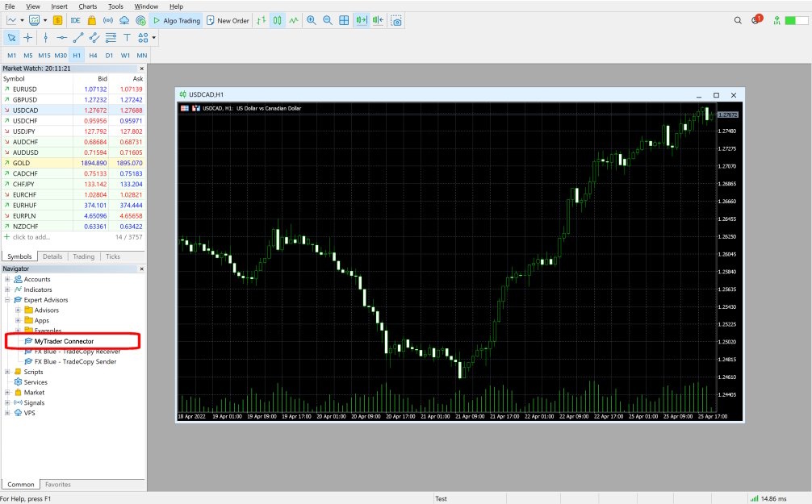Image resolution: width=812 pixels, height=504 pixels.
Task: Select the Trendline drawing tool
Action: pyautogui.click(x=78, y=37)
